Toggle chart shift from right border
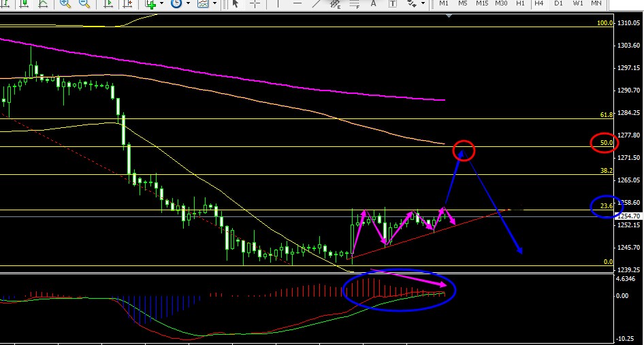The image size is (644, 345). click(127, 3)
